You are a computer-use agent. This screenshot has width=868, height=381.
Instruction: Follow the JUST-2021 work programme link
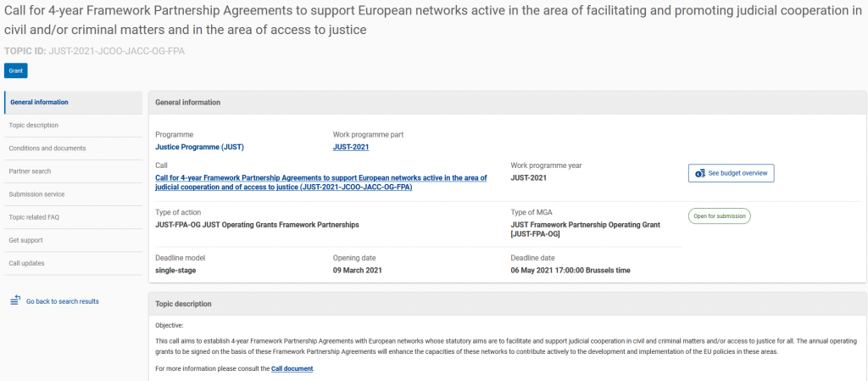351,147
